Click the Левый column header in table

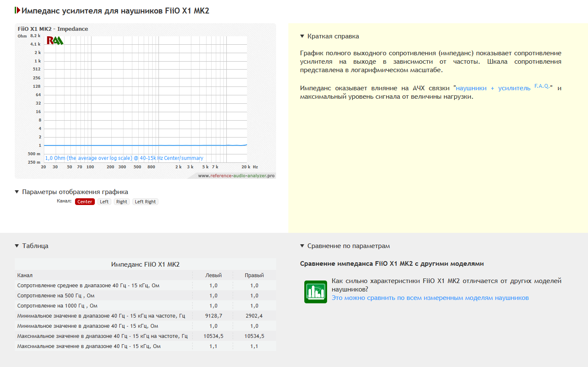coord(213,275)
